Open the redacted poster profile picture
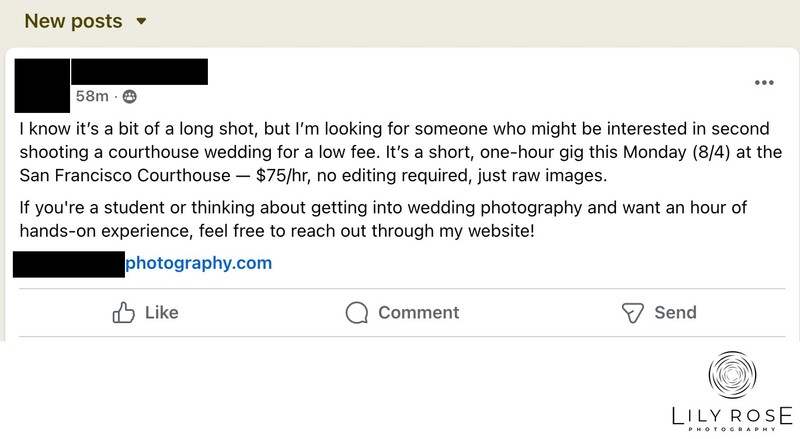Screen dimensions: 800x439 (x=42, y=86)
